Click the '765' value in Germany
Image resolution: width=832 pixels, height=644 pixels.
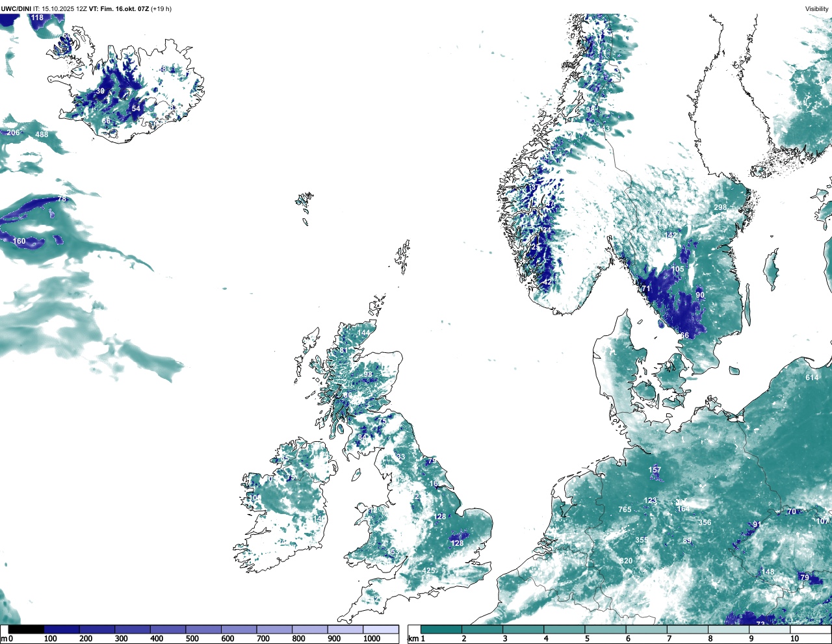click(x=625, y=509)
